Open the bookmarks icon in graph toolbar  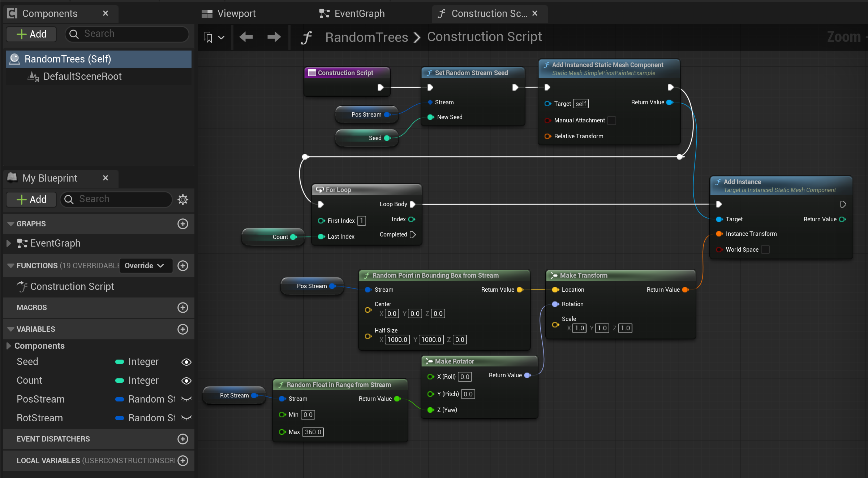[x=208, y=37]
